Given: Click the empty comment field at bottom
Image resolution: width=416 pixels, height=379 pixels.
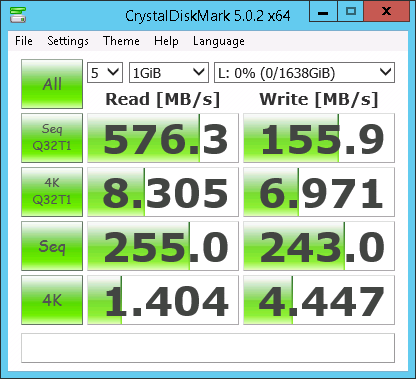Looking at the screenshot, I should [x=208, y=348].
